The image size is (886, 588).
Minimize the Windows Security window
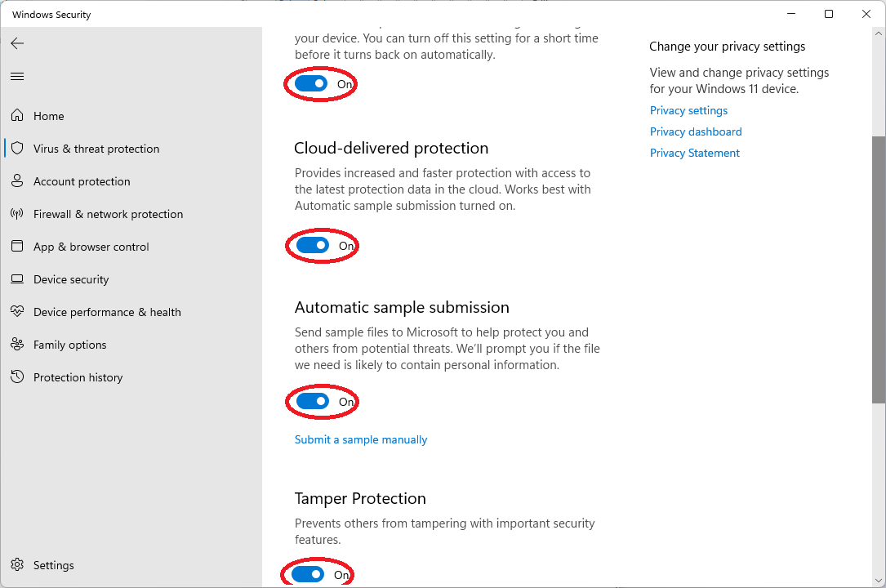[x=791, y=14]
